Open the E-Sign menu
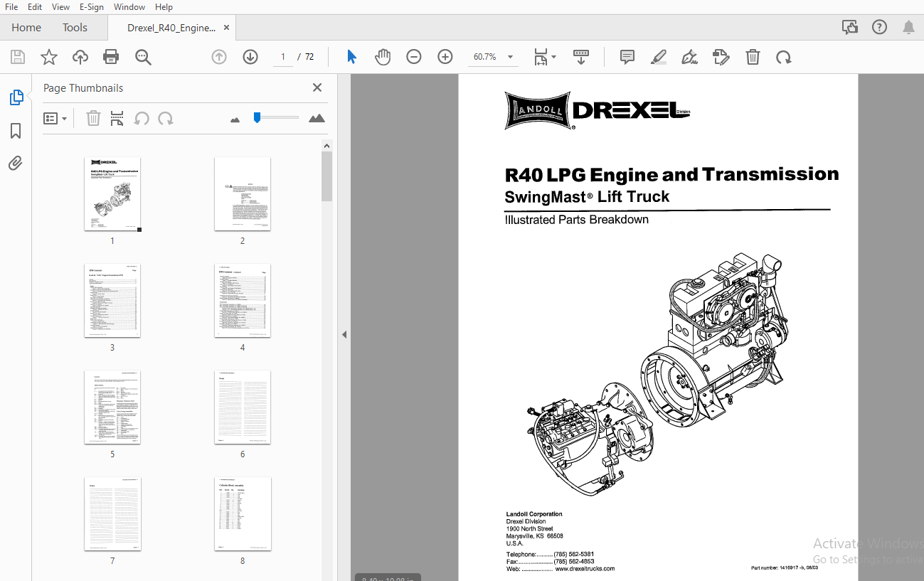Image resolution: width=924 pixels, height=581 pixels. (x=92, y=6)
